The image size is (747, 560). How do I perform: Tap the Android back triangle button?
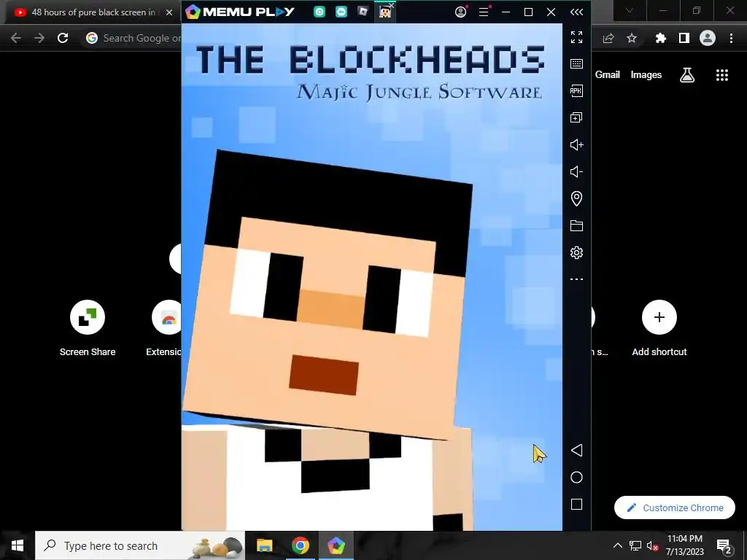(576, 451)
